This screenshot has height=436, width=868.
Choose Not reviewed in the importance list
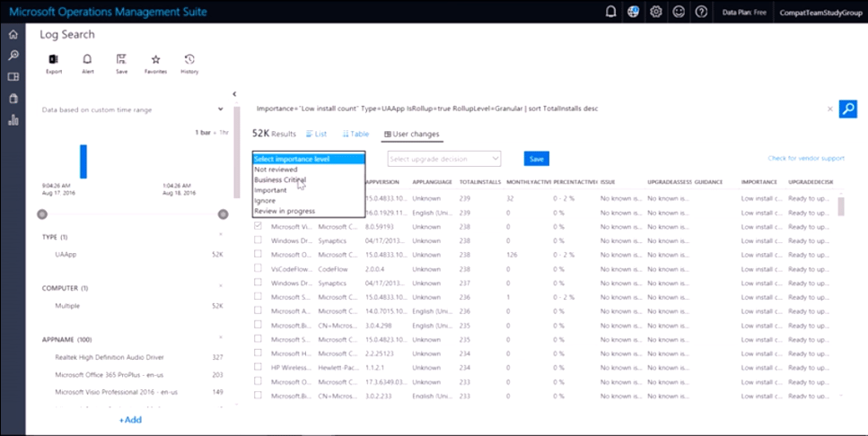pos(309,170)
